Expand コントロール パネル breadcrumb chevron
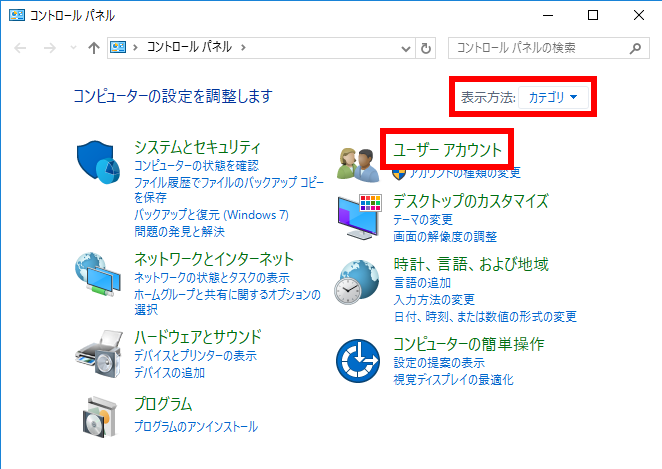The width and height of the screenshot is (662, 469). coord(243,48)
